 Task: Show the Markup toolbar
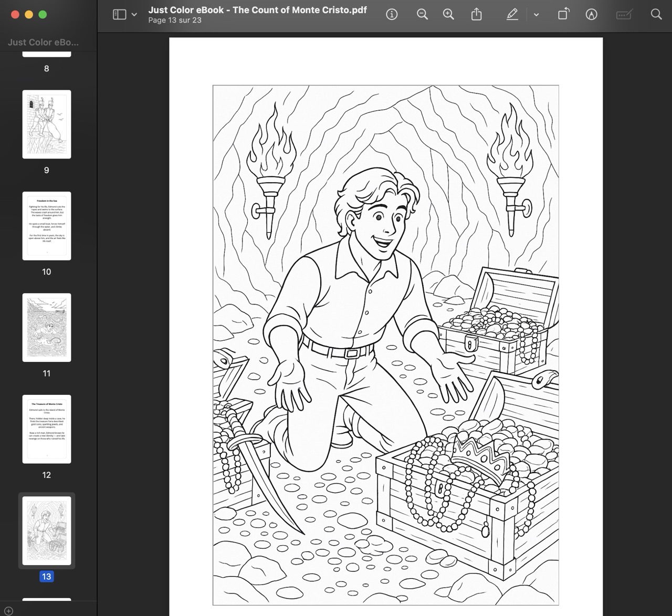(x=591, y=15)
